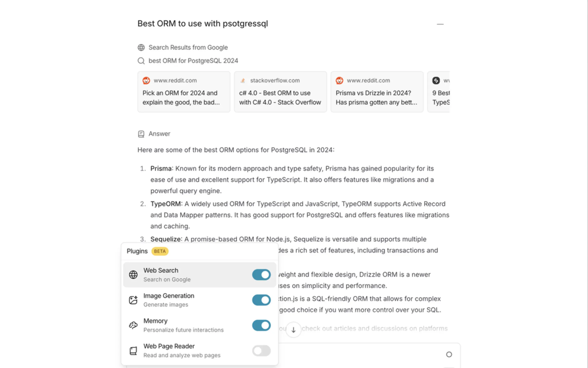Click the Web Search globe icon in Plugins
Screen dimensions: 588x368
(x=133, y=275)
